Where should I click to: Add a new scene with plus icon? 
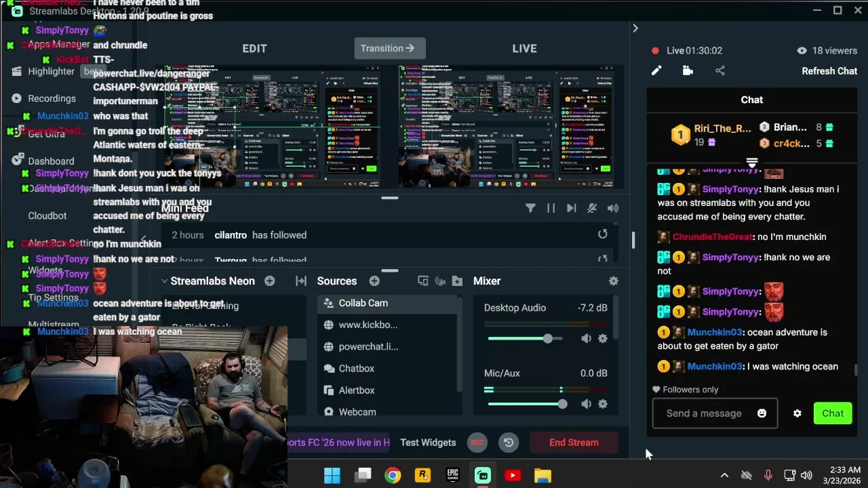click(269, 281)
